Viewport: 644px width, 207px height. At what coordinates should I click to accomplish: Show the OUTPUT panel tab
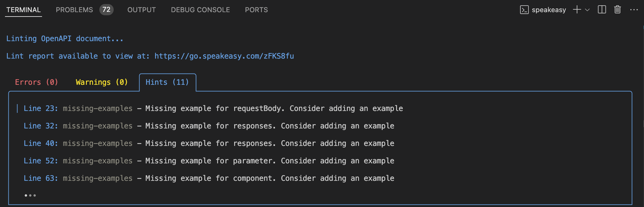click(x=141, y=10)
